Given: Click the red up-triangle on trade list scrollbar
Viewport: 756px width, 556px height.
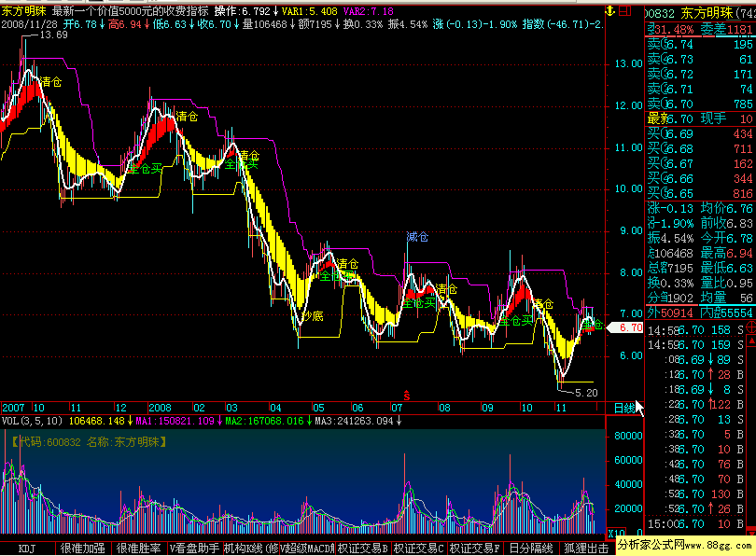Looking at the screenshot, I should click(751, 341).
